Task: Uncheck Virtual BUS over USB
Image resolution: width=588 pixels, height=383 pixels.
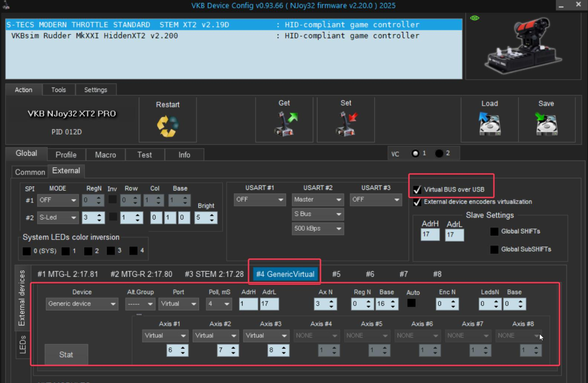Action: pos(417,190)
